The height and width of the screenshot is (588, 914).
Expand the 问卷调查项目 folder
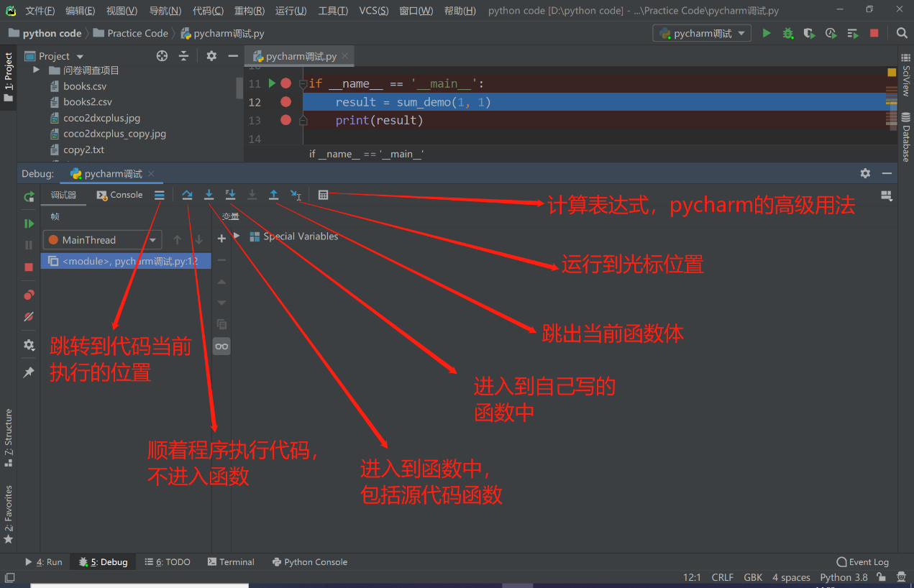36,70
